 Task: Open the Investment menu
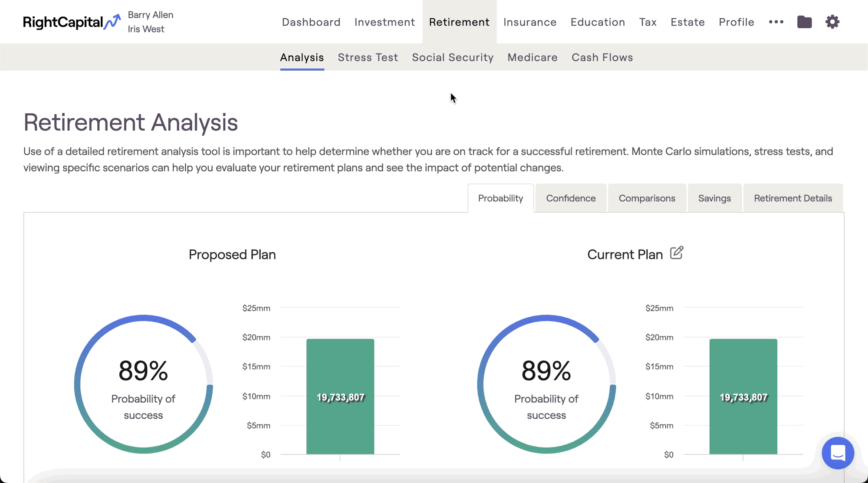(x=385, y=22)
